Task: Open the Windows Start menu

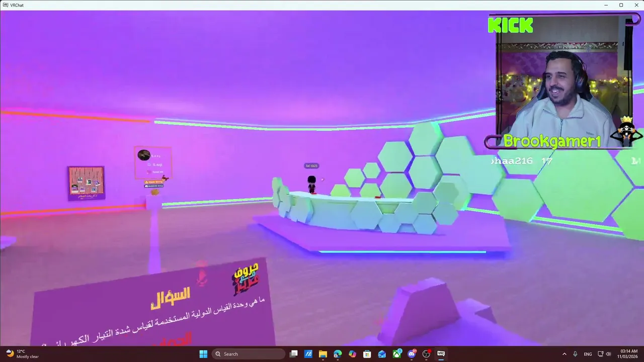Action: 203,354
